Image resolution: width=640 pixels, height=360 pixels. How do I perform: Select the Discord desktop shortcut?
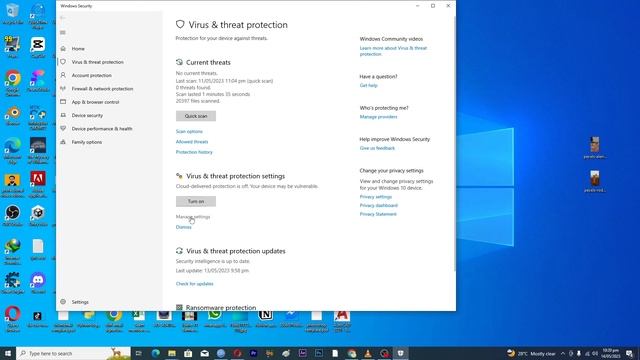38,283
